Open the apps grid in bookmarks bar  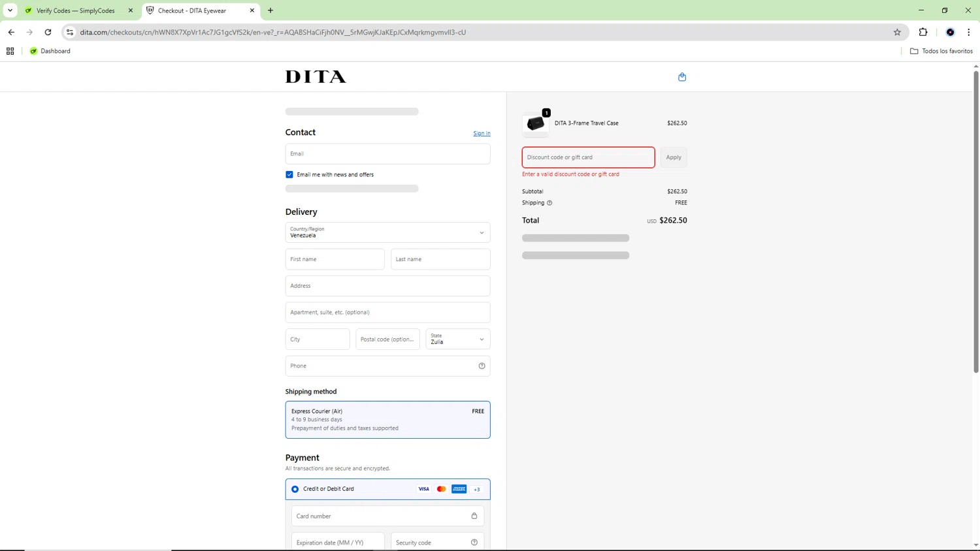(x=10, y=51)
